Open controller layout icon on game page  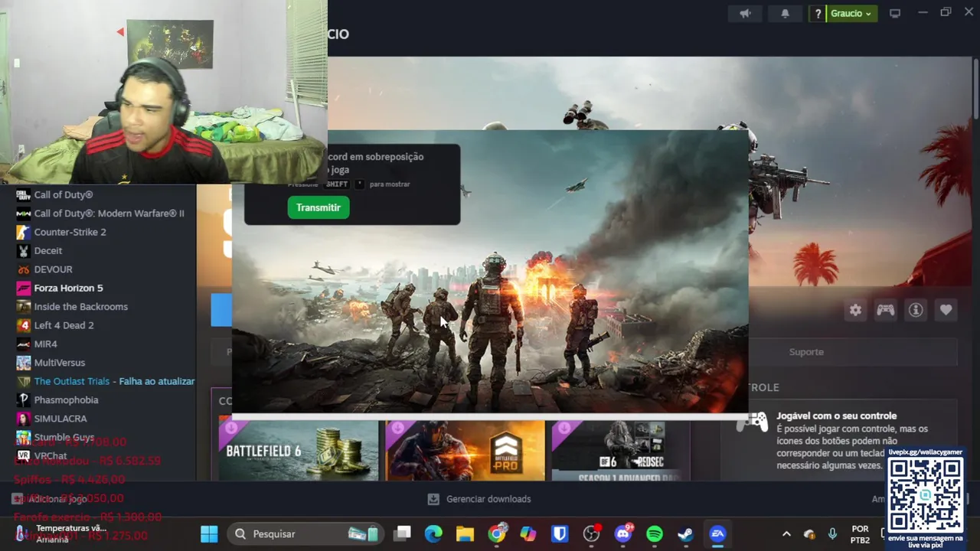885,310
